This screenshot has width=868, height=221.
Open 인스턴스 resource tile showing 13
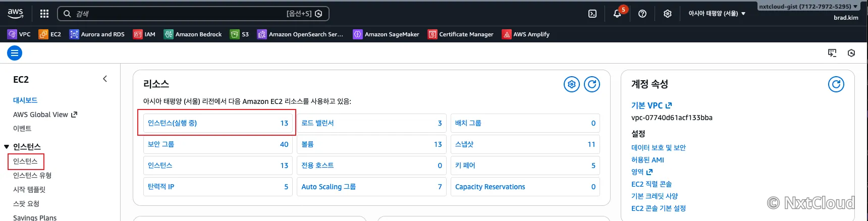coord(218,165)
